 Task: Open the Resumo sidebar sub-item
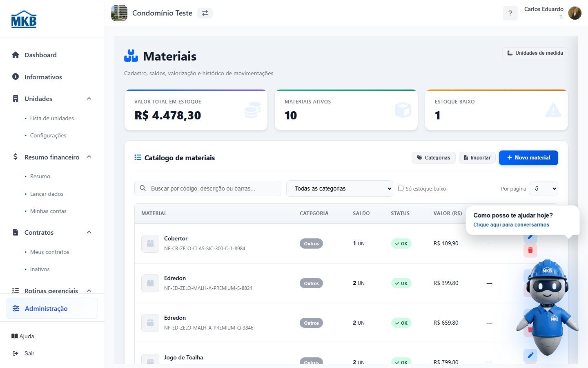40,176
